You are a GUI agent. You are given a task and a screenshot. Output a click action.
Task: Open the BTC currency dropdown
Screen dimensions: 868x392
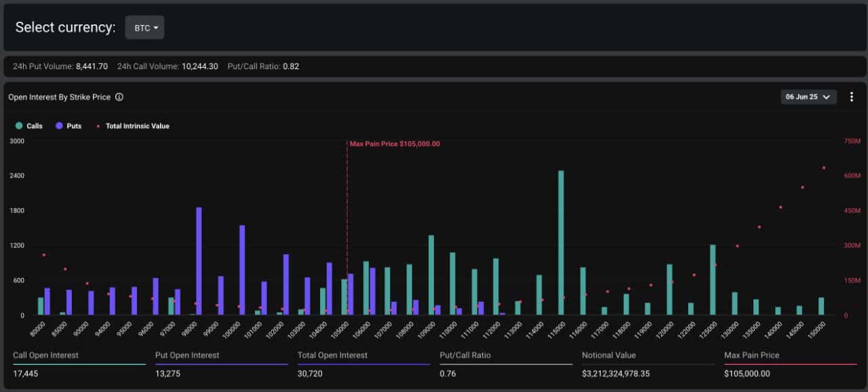click(x=144, y=28)
